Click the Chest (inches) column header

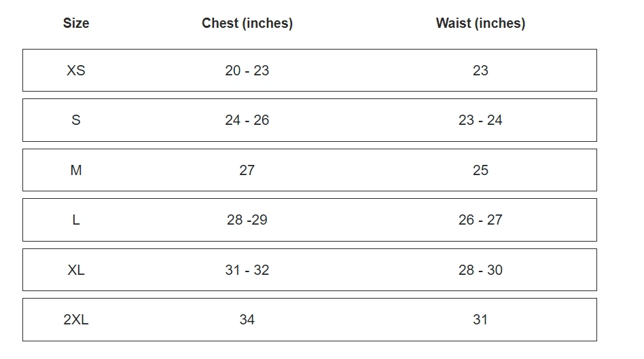(x=247, y=23)
